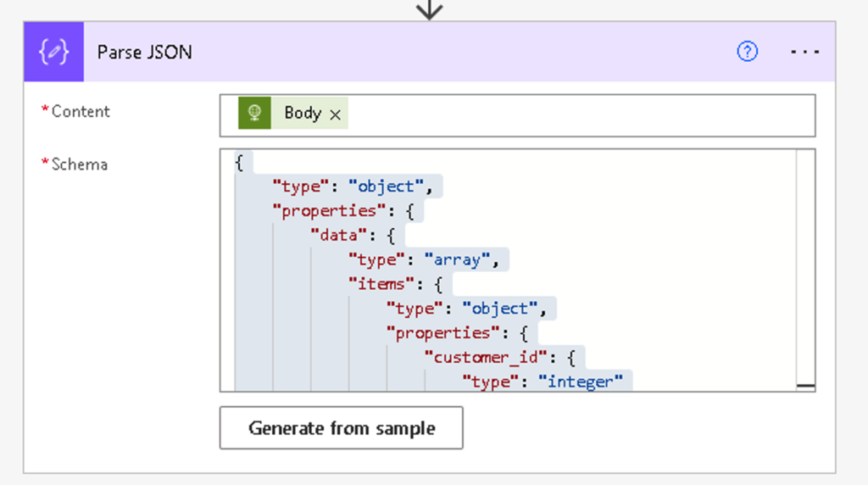Click the Schema field label
868x485 pixels.
79,164
